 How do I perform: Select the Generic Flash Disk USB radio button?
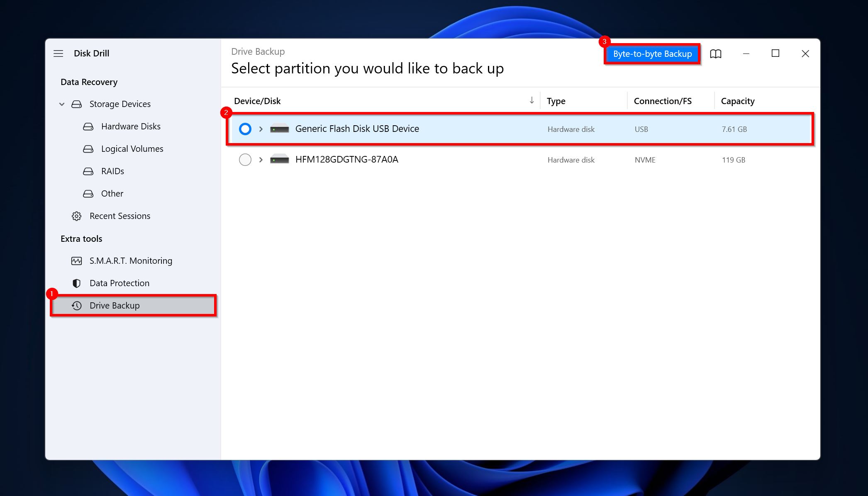tap(244, 128)
